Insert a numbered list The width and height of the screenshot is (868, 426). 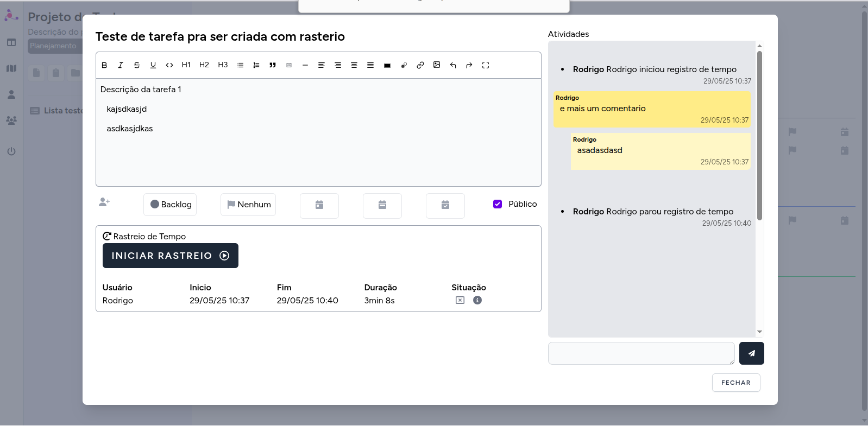point(256,65)
